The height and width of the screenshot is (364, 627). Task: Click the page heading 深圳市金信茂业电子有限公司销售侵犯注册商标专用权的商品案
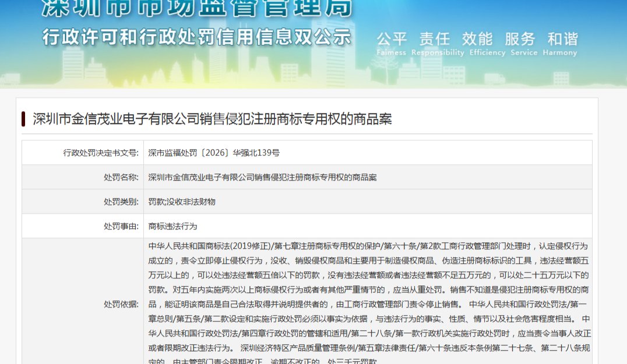[x=212, y=119]
